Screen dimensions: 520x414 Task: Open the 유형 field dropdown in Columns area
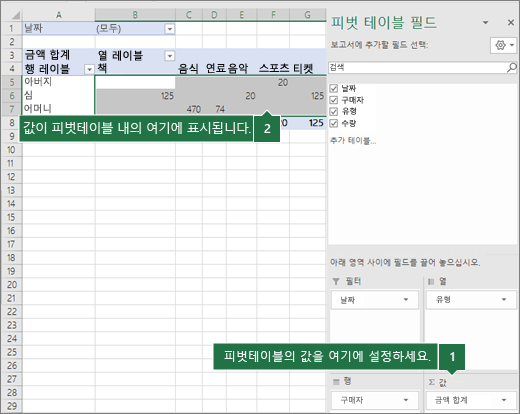tap(504, 299)
